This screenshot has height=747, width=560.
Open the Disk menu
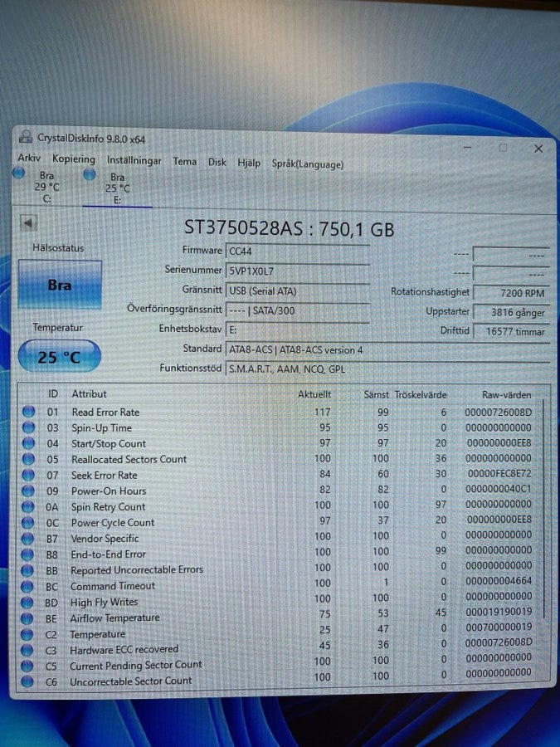point(217,162)
